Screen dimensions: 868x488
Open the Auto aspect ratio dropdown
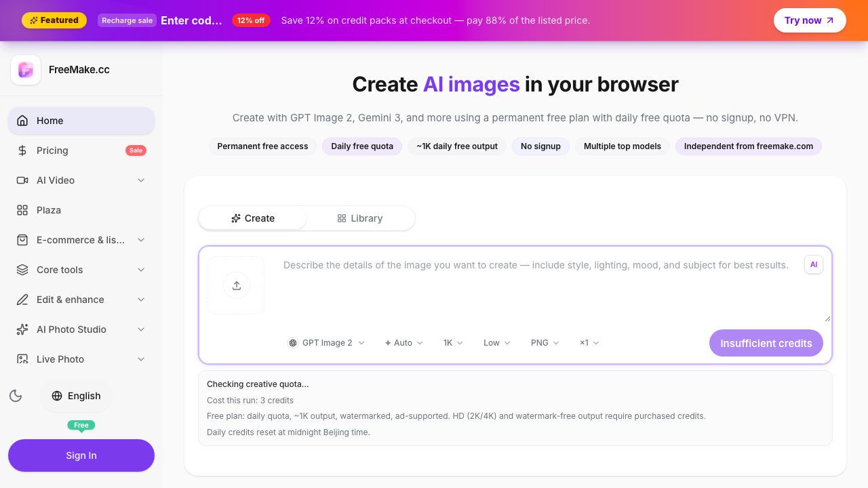(x=403, y=343)
